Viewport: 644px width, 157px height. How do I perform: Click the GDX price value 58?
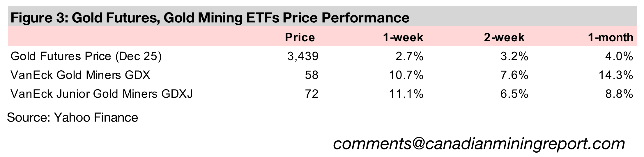tap(312, 75)
